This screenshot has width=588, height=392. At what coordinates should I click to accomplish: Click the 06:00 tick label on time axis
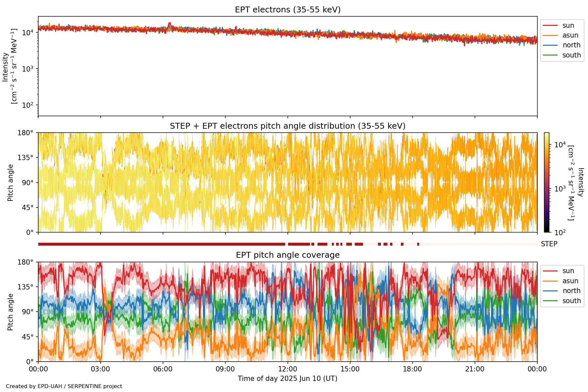[x=163, y=369]
